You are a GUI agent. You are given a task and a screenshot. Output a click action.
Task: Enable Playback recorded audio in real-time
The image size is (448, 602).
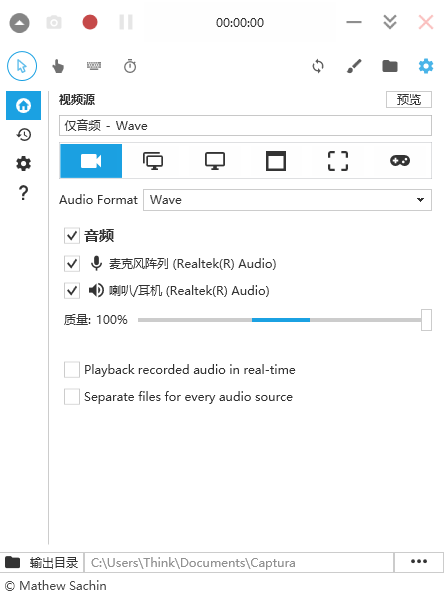click(x=72, y=370)
